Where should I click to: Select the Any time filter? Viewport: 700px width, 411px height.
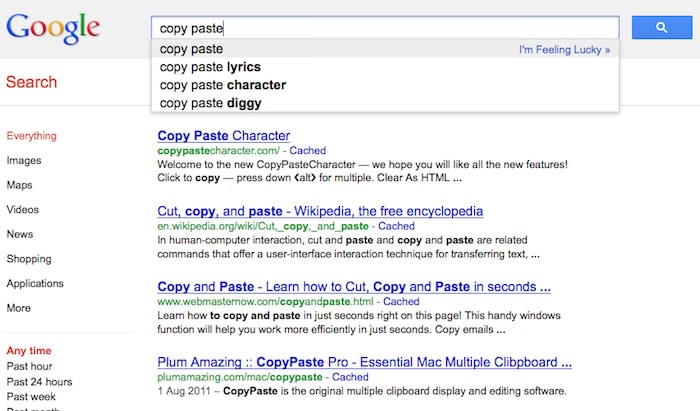point(29,351)
